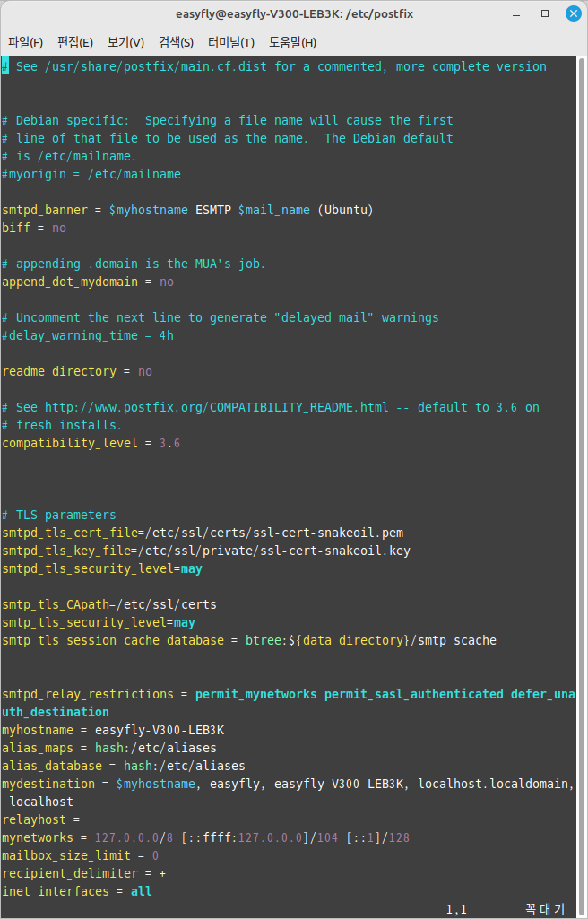Open the 보기(V) menu
This screenshot has width=588, height=919.
click(x=125, y=42)
